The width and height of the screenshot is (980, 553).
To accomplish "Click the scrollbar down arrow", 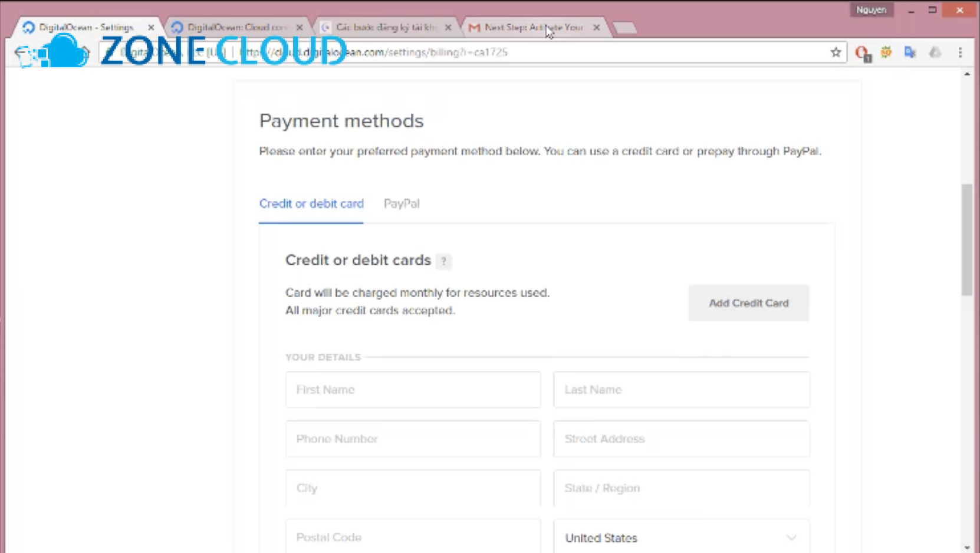I will (967, 548).
